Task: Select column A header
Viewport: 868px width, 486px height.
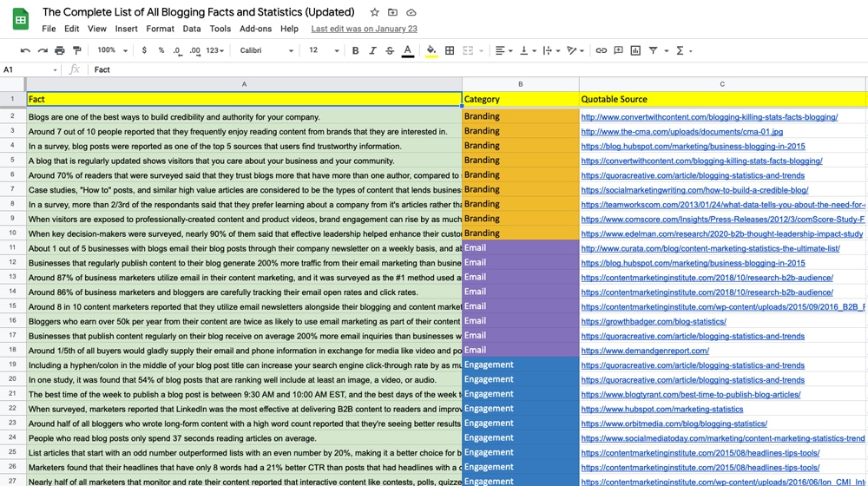Action: (x=244, y=84)
